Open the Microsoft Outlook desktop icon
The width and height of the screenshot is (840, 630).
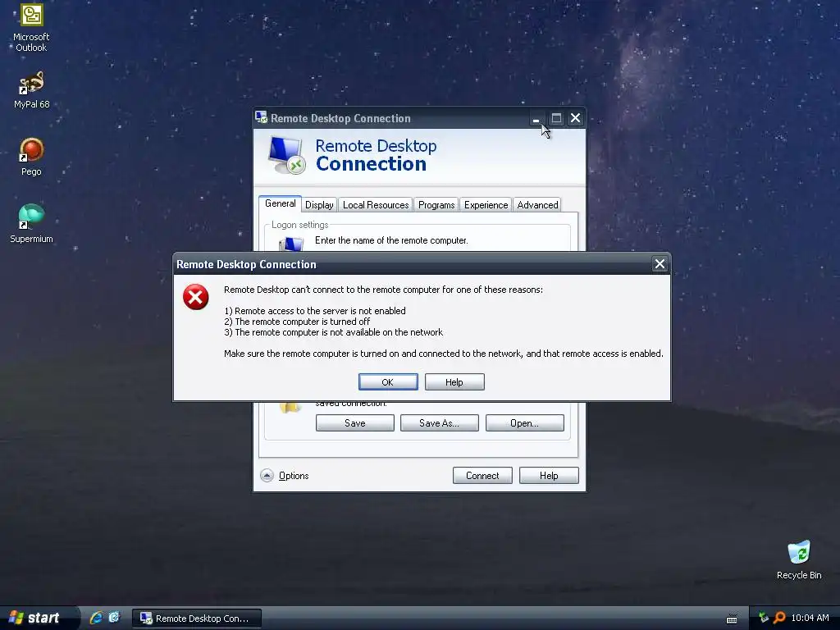31,27
